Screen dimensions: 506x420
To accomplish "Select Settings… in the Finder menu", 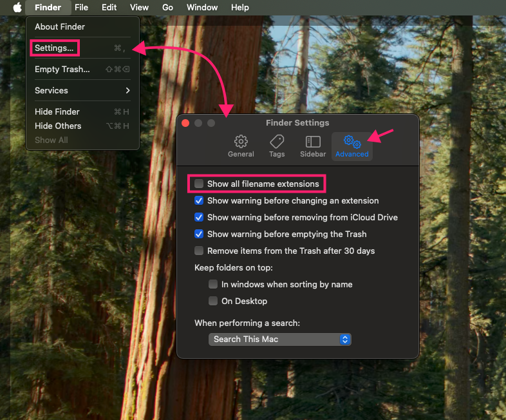I will (82, 48).
